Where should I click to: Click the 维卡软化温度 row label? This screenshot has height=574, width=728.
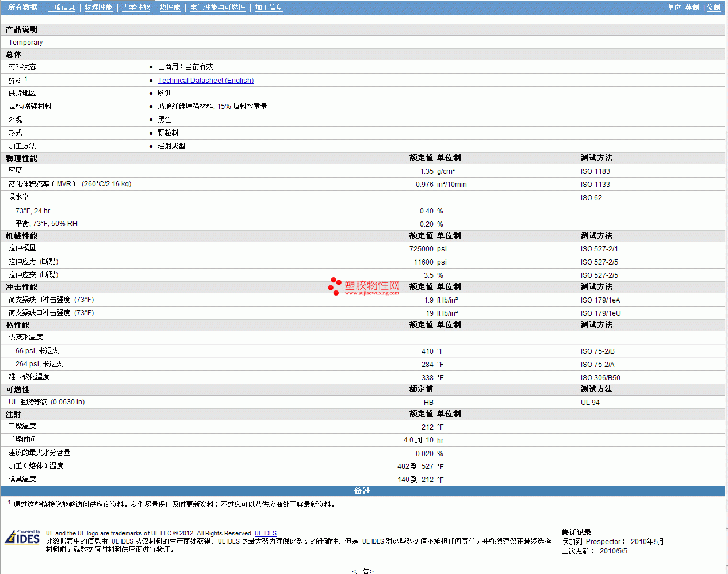tap(29, 377)
